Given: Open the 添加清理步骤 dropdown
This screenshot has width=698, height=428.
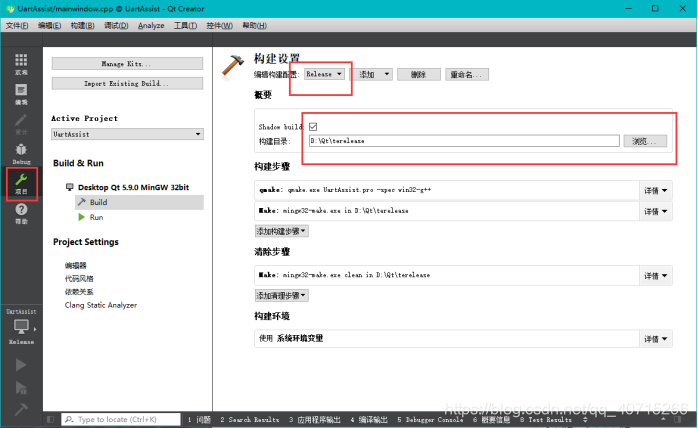Looking at the screenshot, I should [281, 295].
